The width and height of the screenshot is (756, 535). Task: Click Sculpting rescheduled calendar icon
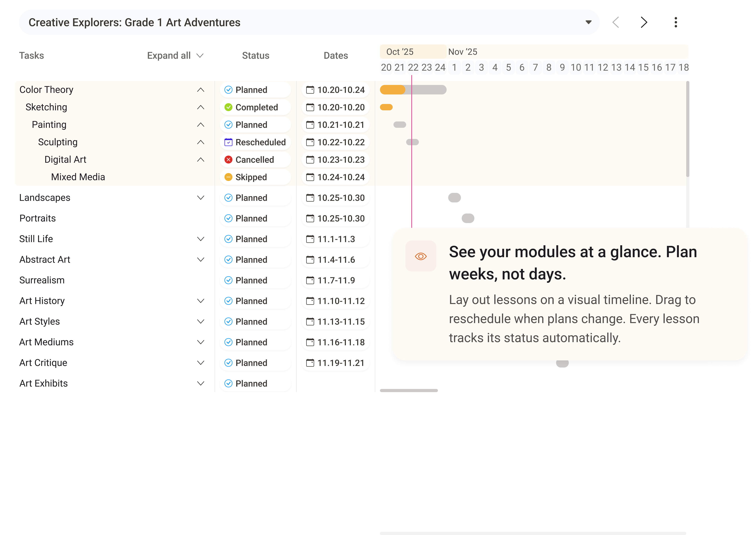point(228,142)
